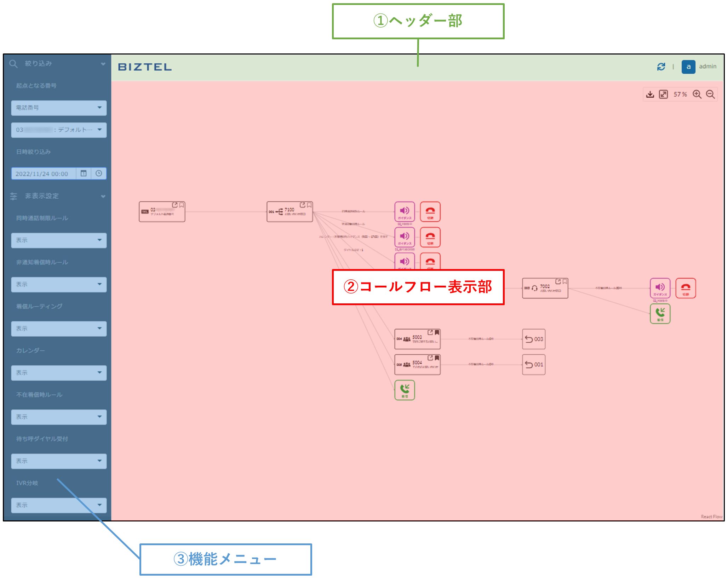Select the 7100 IVR node box
728x582 pixels.
(290, 212)
